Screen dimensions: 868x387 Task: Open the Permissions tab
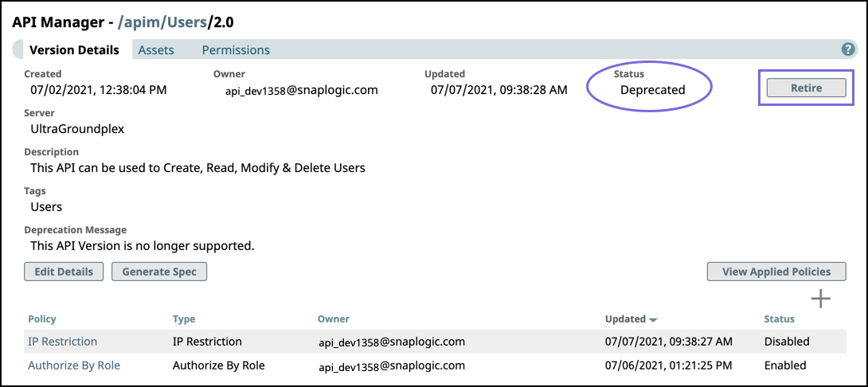(236, 50)
